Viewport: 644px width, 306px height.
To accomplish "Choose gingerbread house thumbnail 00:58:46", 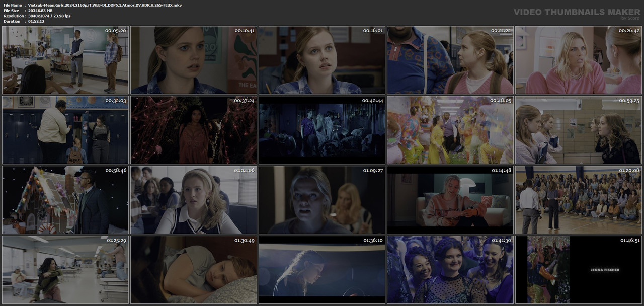I will pyautogui.click(x=65, y=200).
